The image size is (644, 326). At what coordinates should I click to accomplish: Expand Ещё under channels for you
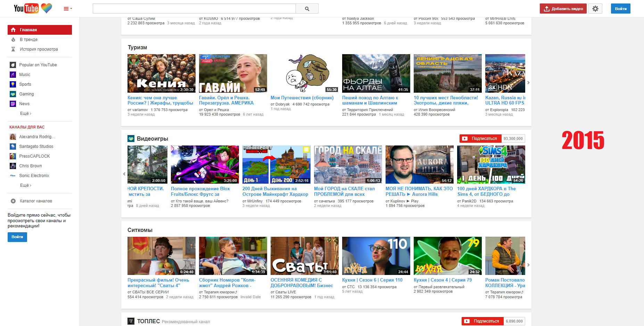point(25,185)
